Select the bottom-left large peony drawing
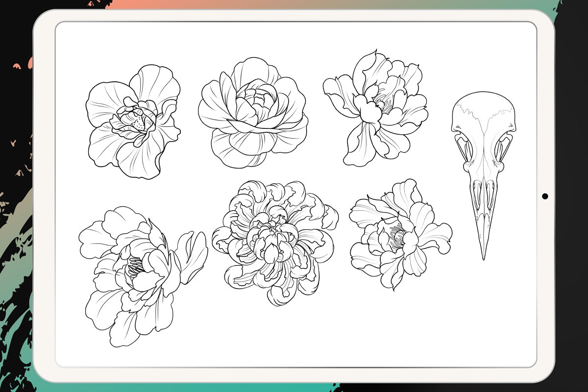 pos(143,276)
